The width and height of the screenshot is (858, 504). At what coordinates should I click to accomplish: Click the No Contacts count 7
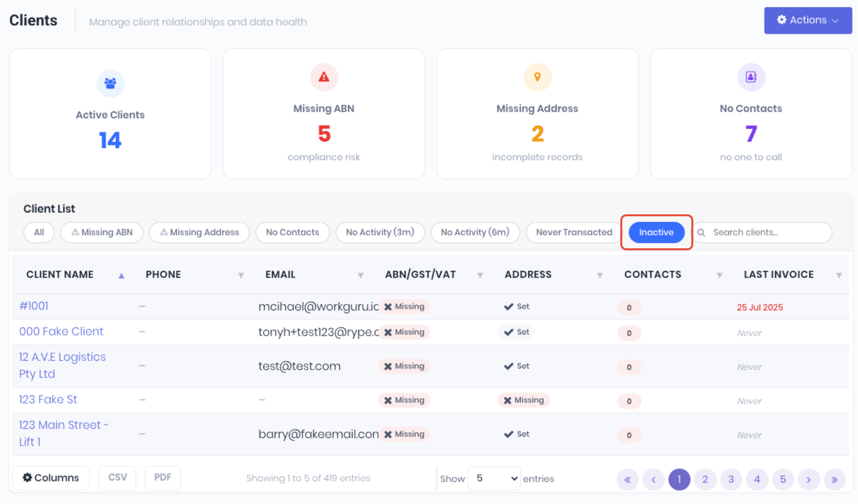tap(751, 134)
